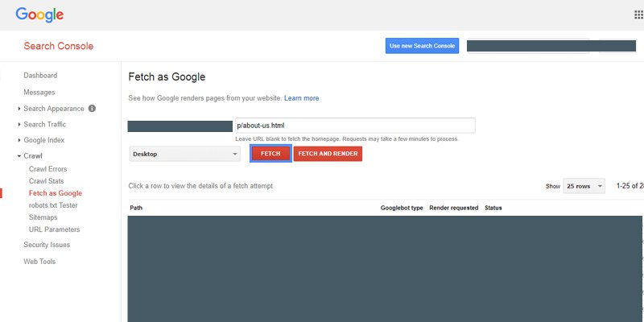Click the Google logo

39,14
